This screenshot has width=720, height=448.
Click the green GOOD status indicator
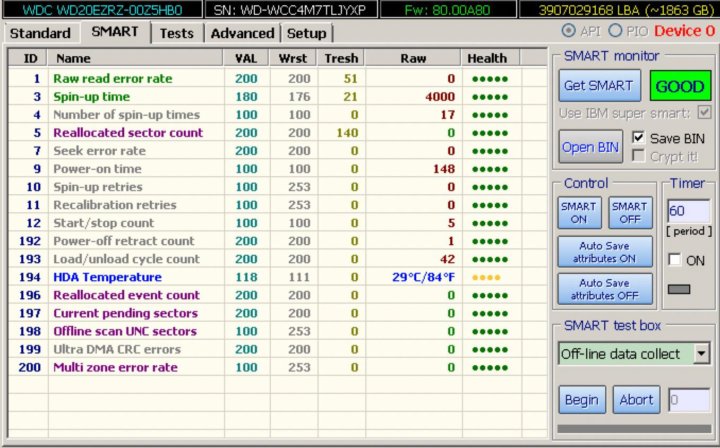click(679, 85)
